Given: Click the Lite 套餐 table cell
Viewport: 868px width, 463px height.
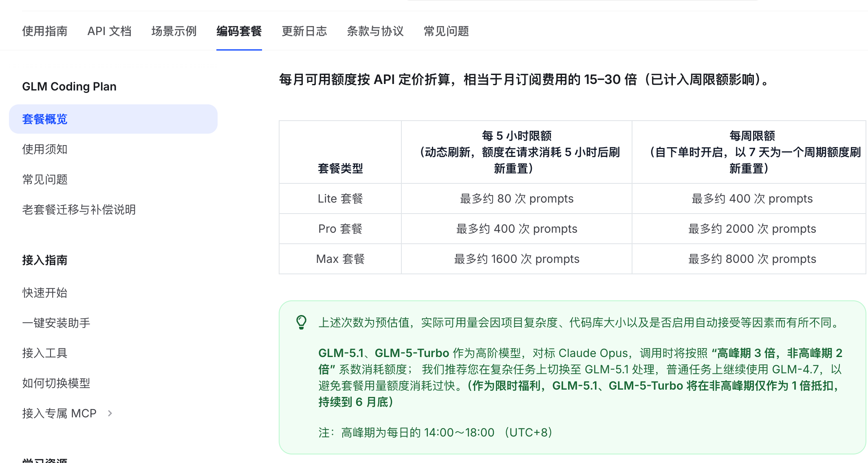Looking at the screenshot, I should [x=340, y=198].
